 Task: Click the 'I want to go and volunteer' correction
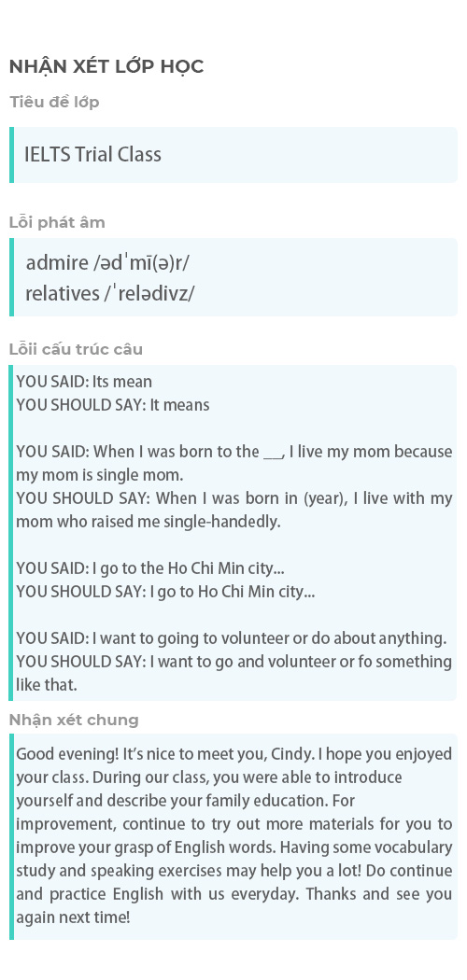click(x=233, y=673)
